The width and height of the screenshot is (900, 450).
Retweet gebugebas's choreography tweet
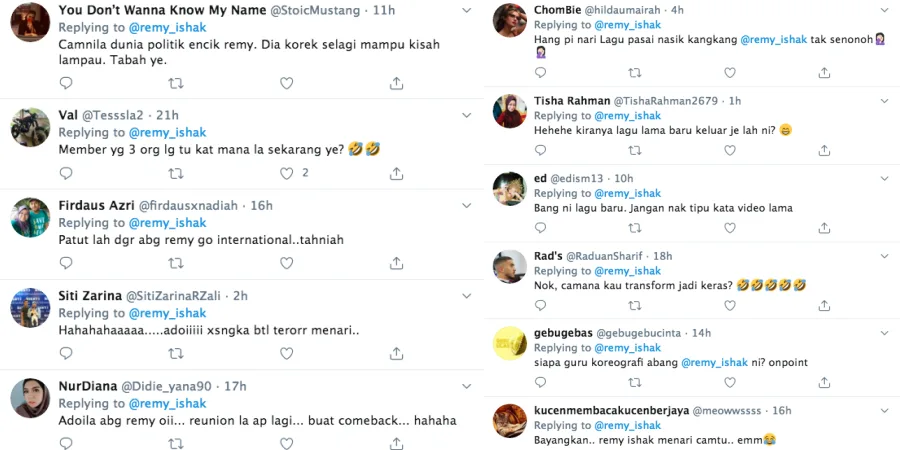click(634, 385)
